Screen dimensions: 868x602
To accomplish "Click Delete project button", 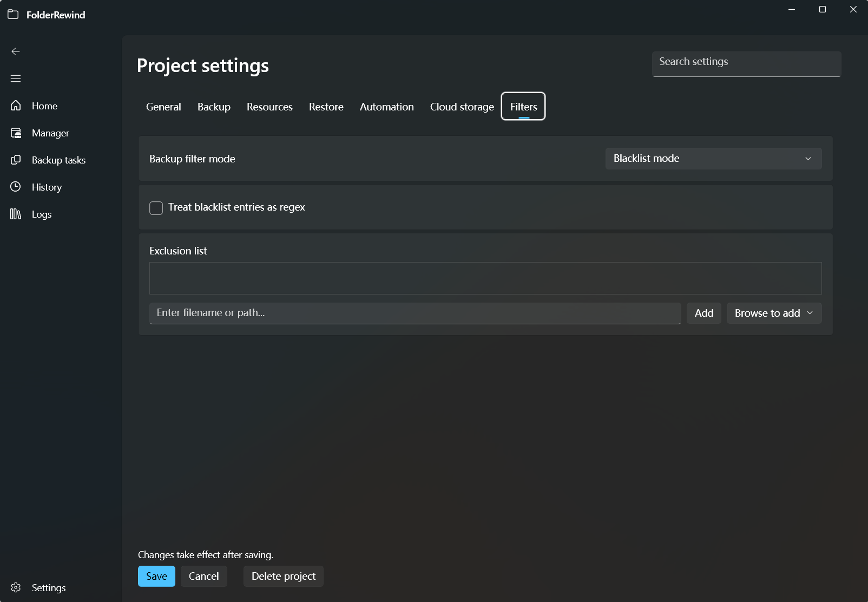I will click(x=284, y=577).
